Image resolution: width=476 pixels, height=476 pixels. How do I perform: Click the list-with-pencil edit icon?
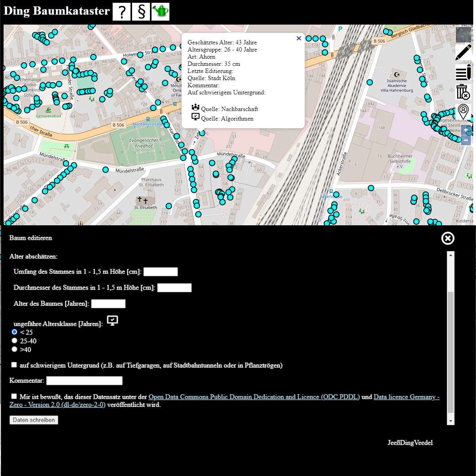[x=463, y=73]
